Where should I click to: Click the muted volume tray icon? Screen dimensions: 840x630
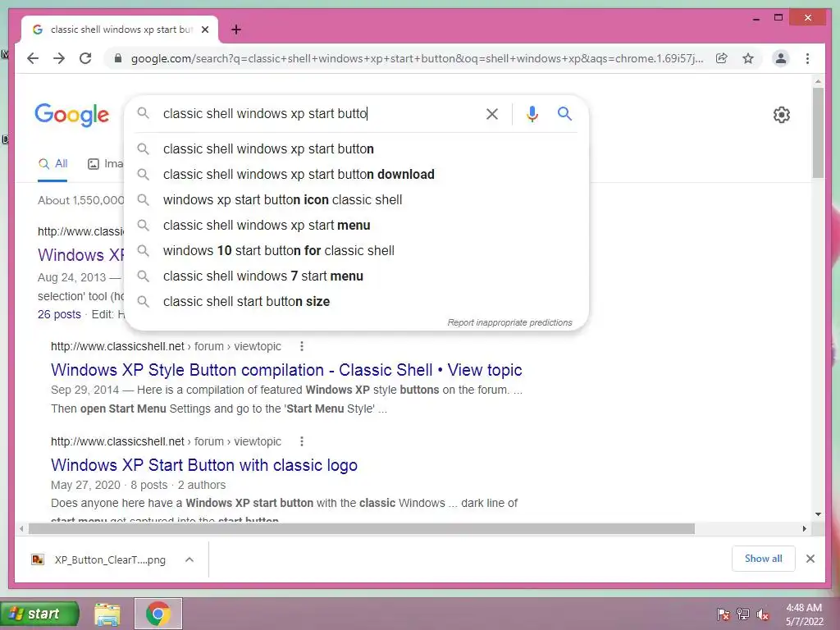tap(763, 614)
